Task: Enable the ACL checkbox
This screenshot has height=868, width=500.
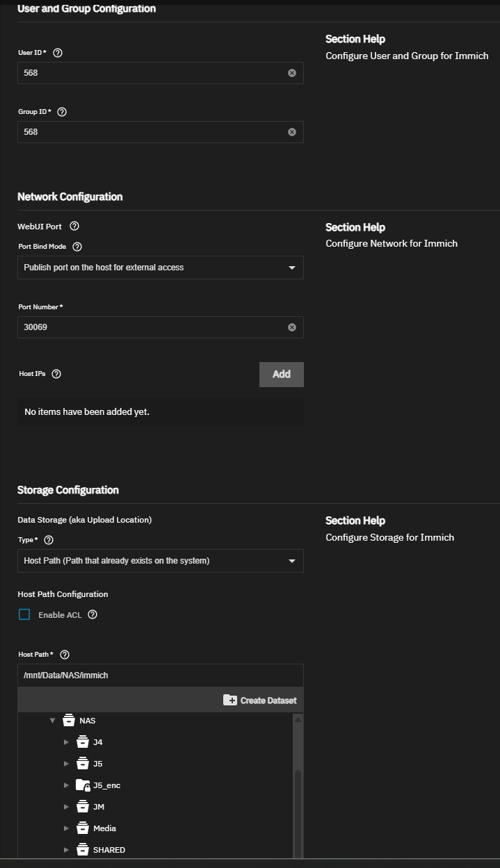Action: (x=25, y=614)
